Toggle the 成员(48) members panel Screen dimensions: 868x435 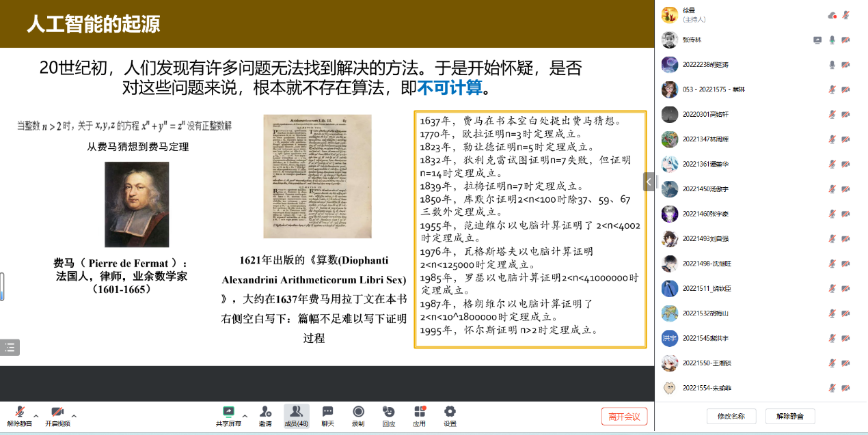pyautogui.click(x=297, y=412)
